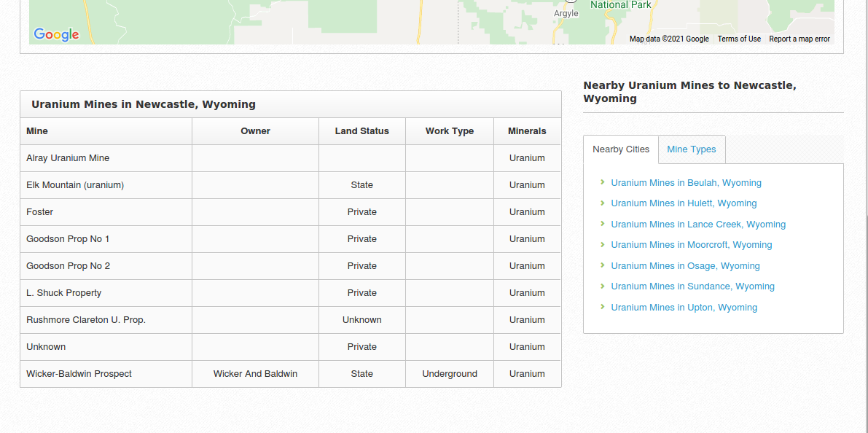
Task: Open Uranium Mines in Lance Creek, Wyoming
Action: (698, 225)
